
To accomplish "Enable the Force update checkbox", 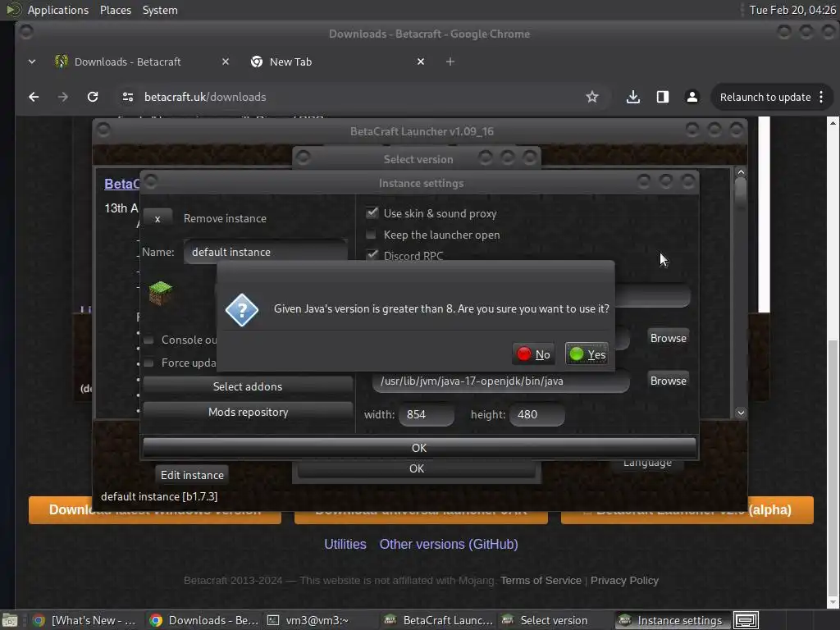I will coord(149,363).
